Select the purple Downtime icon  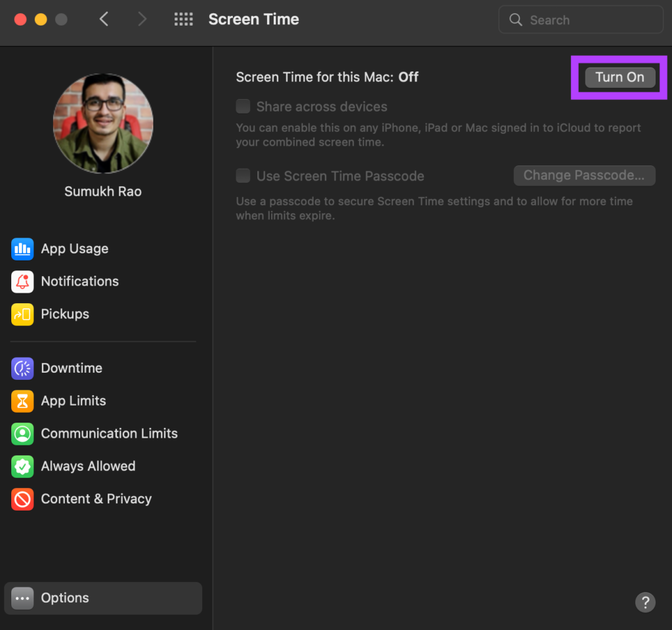pos(22,368)
